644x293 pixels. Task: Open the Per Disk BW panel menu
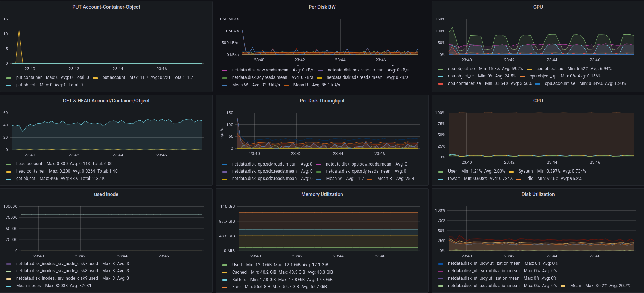pos(322,7)
